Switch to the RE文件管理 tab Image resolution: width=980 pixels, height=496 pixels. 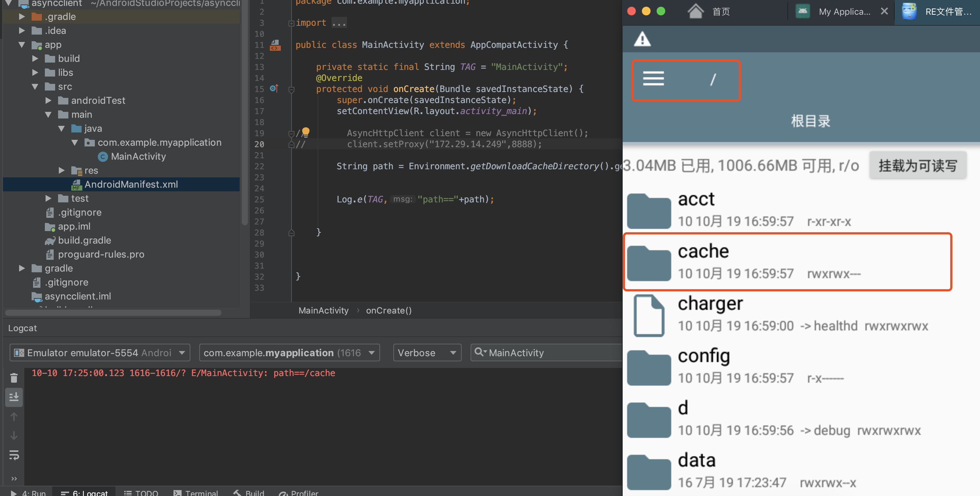[x=937, y=11]
